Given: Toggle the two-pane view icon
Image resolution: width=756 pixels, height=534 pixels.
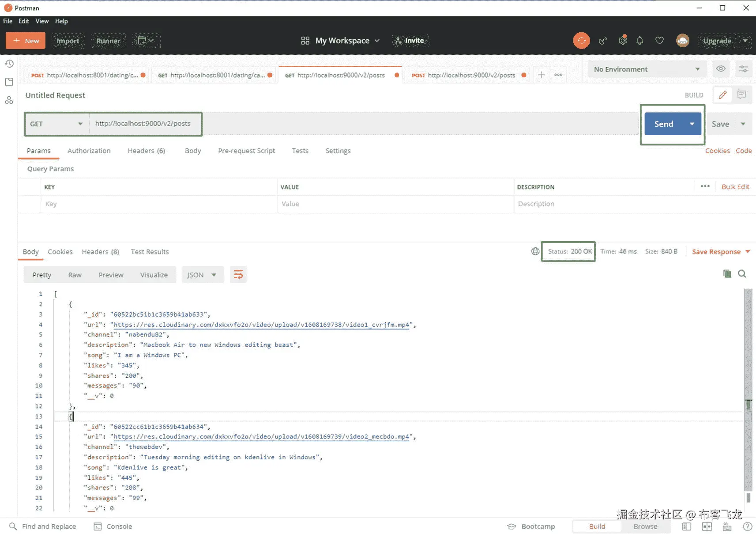Looking at the screenshot, I should point(707,526).
